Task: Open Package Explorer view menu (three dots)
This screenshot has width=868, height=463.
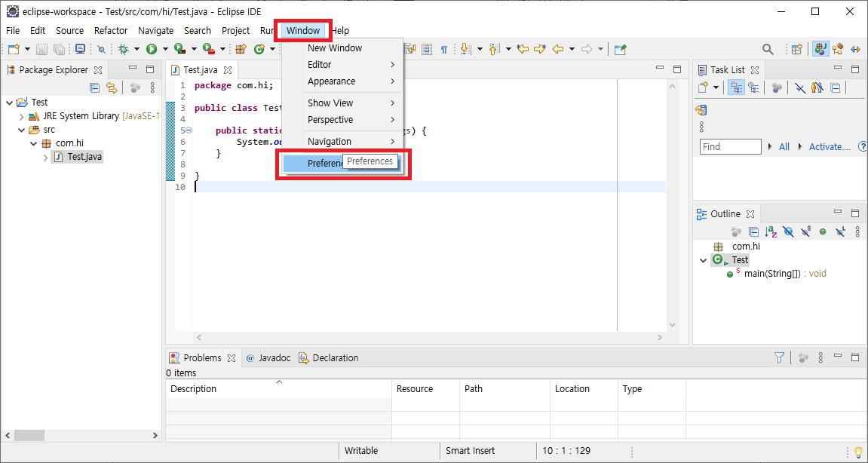Action: coord(152,87)
